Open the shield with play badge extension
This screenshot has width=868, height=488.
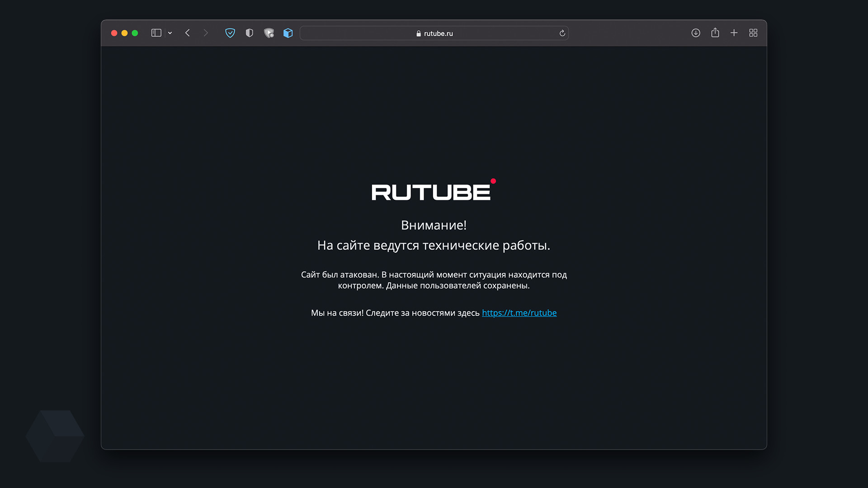pyautogui.click(x=269, y=33)
